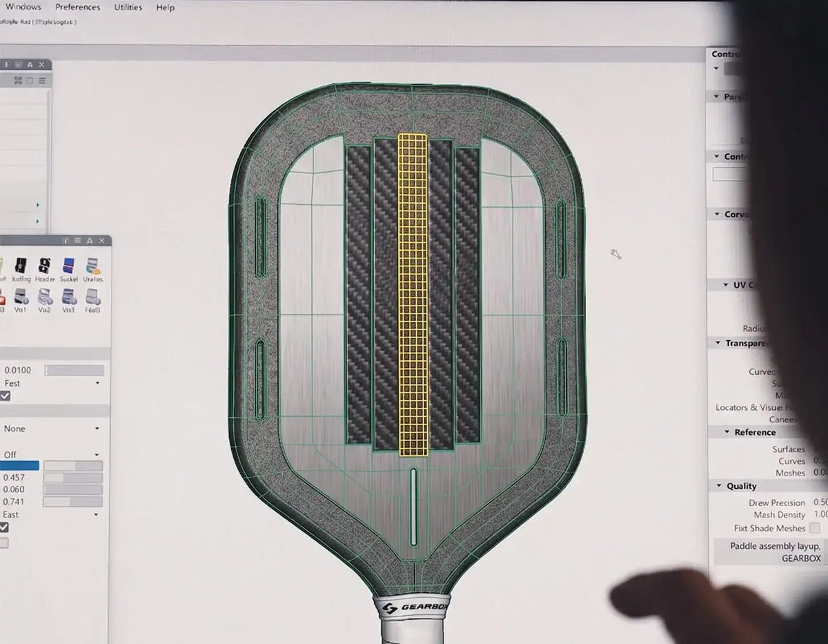Open the Utilities menu
828x644 pixels.
128,7
